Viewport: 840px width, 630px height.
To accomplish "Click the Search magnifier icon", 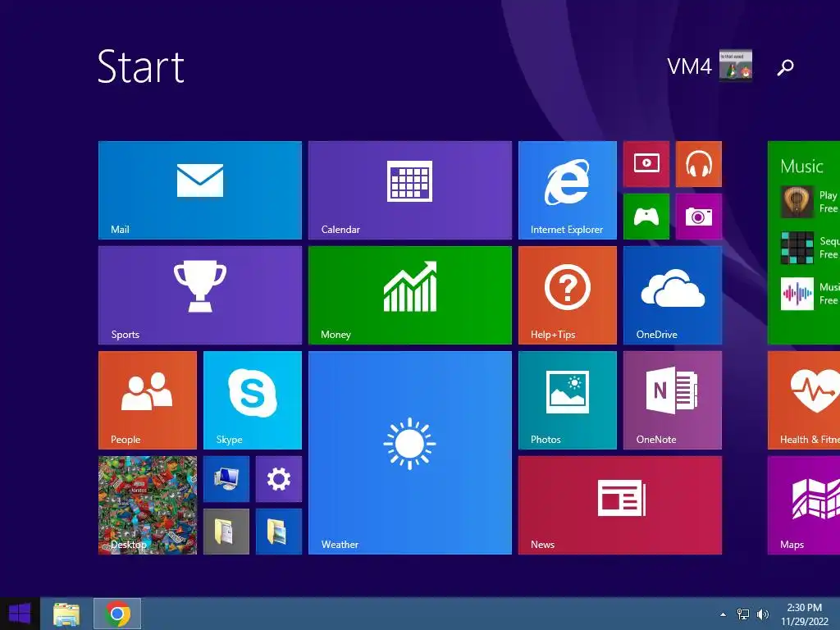I will (x=785, y=67).
